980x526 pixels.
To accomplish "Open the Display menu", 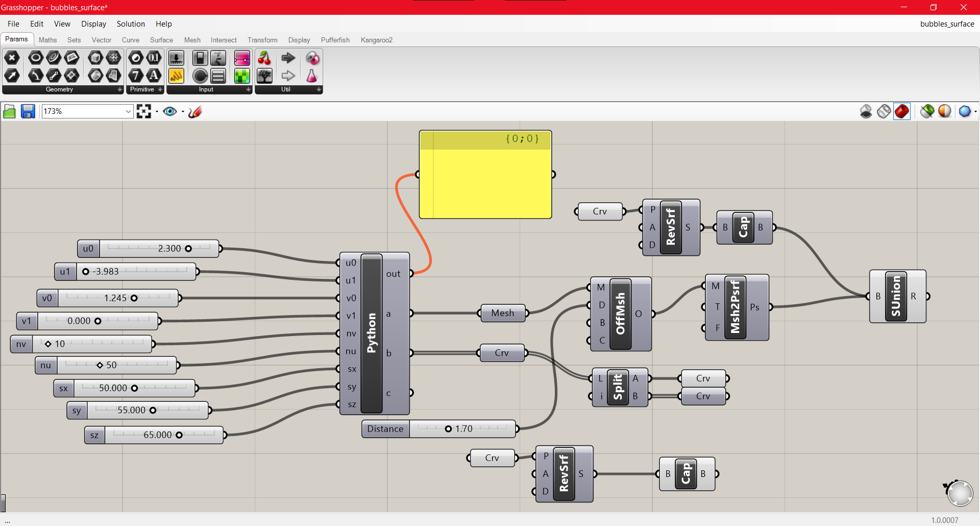I will [x=93, y=24].
